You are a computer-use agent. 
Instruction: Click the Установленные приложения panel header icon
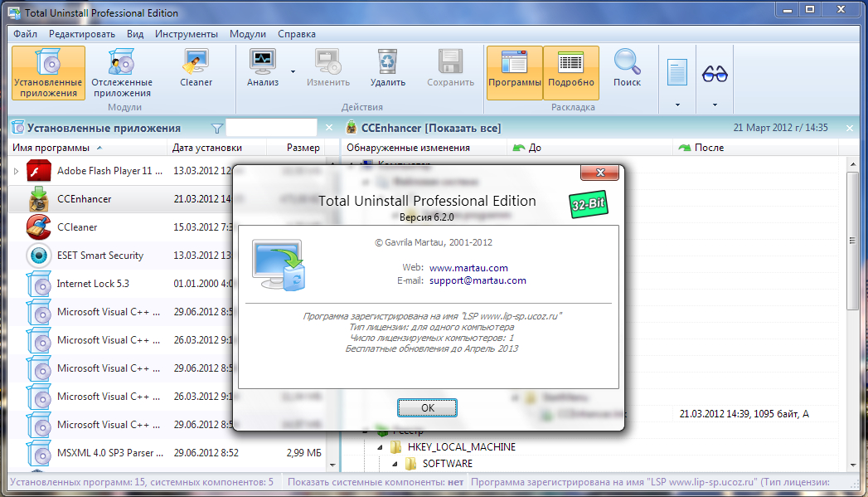17,128
